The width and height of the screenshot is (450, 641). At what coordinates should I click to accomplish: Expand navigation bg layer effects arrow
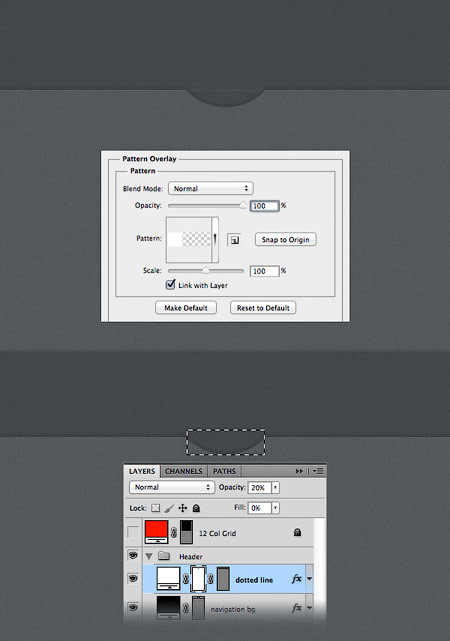pos(309,608)
